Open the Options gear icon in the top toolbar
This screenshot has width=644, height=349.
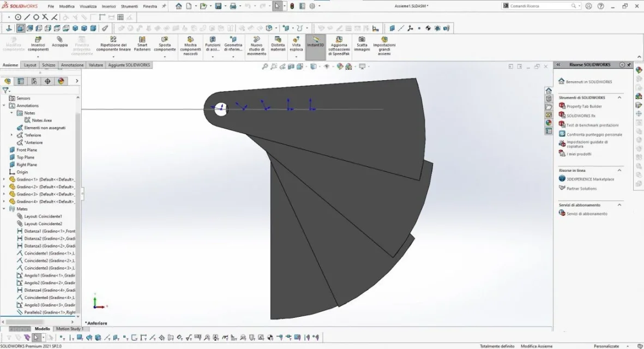coord(312,6)
